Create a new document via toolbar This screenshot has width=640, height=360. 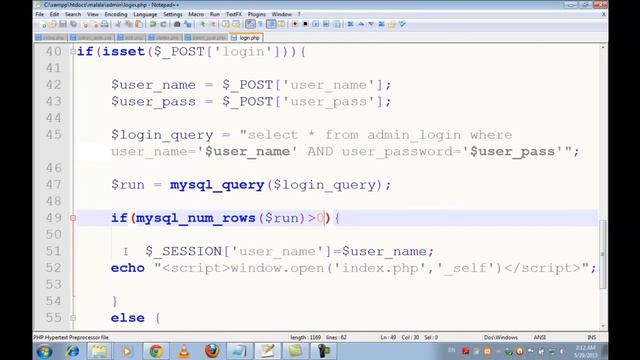43,24
